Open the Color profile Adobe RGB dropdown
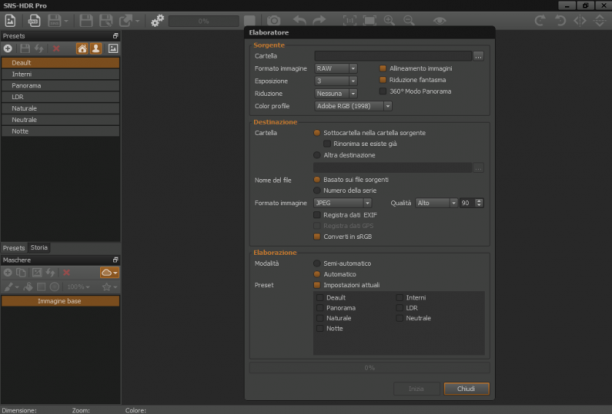 click(x=353, y=106)
